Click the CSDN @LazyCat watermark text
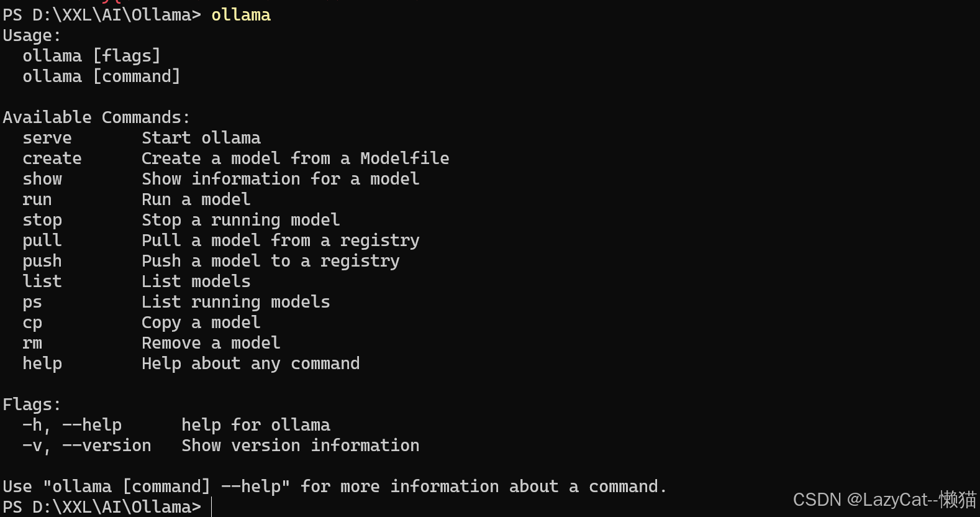980x517 pixels. (x=884, y=500)
